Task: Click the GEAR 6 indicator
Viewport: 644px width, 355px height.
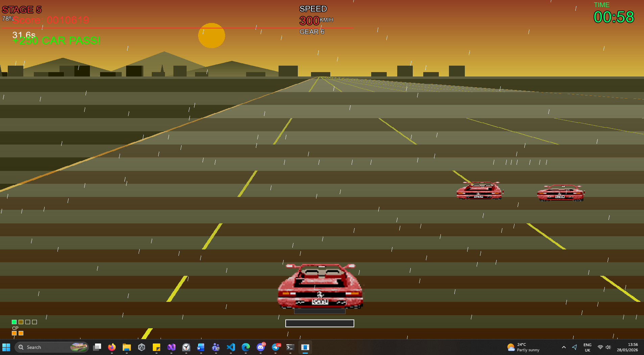Action: coord(312,32)
